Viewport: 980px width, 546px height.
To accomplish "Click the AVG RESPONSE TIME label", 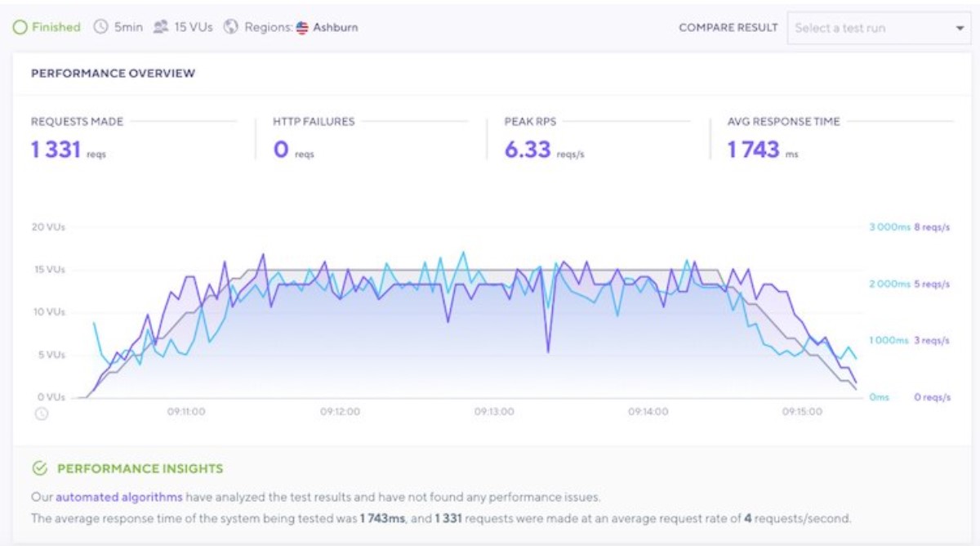I will (x=784, y=122).
